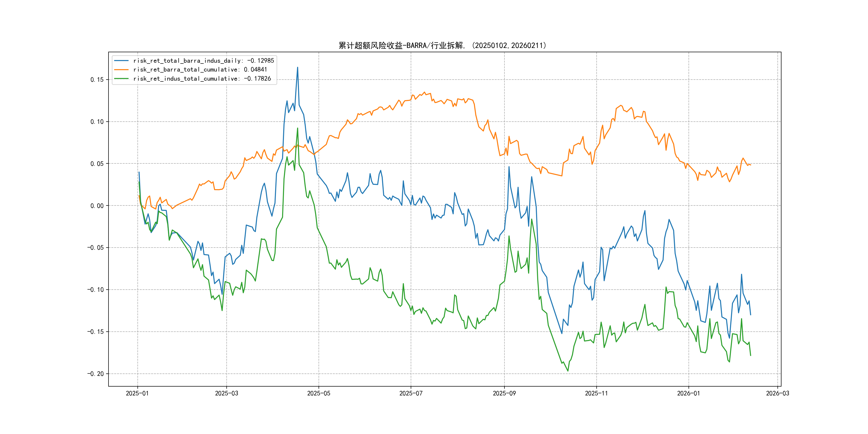
Task: Click the 2025-07 x-axis tick label
Action: 411,393
